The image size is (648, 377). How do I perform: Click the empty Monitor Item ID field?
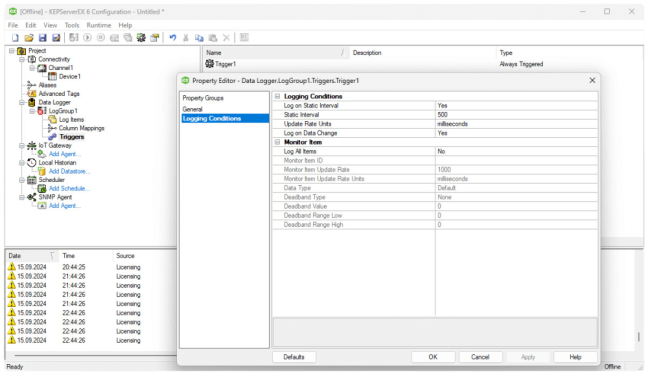516,160
